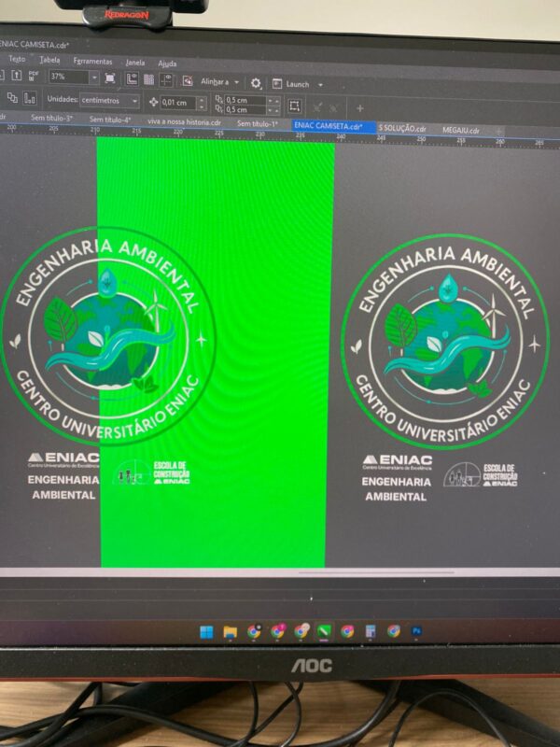Open the Texto menu
The width and height of the screenshot is (560, 747).
pos(17,59)
